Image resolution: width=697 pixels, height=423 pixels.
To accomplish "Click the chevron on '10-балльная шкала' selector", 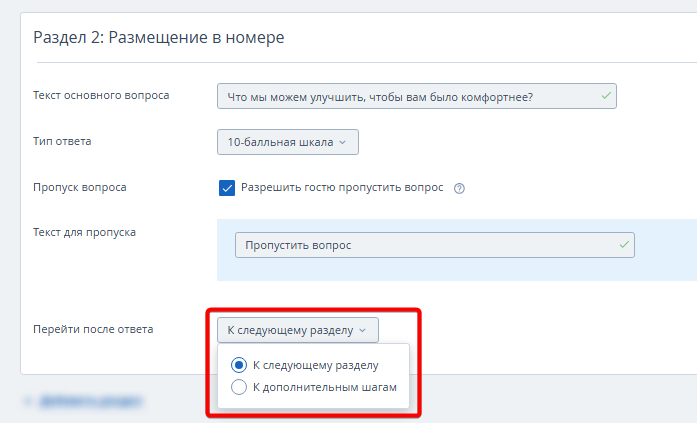I will click(342, 142).
